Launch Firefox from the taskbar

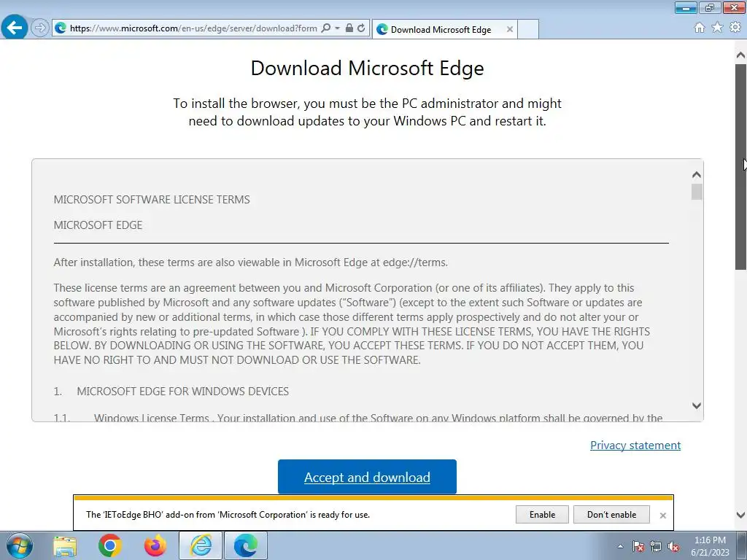[x=155, y=545]
